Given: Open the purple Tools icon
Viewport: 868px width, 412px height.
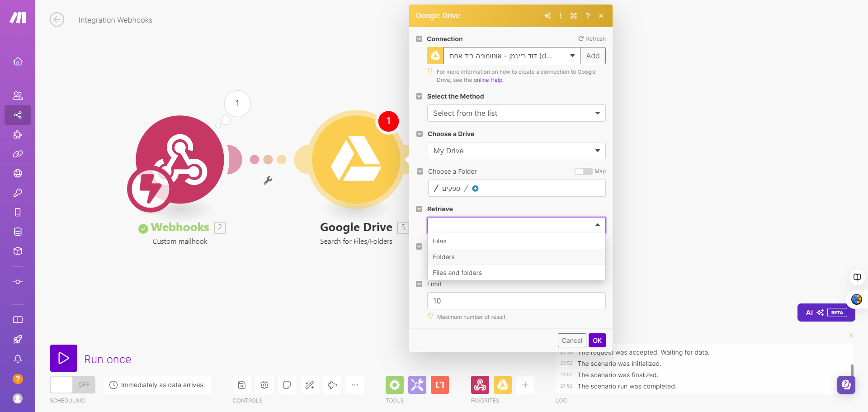Looking at the screenshot, I should tap(417, 385).
